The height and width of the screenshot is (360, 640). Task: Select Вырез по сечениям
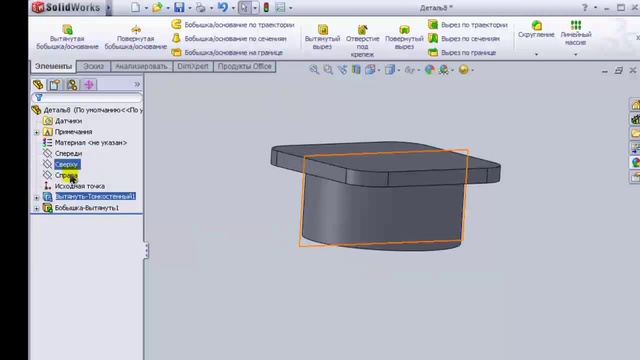coord(464,39)
